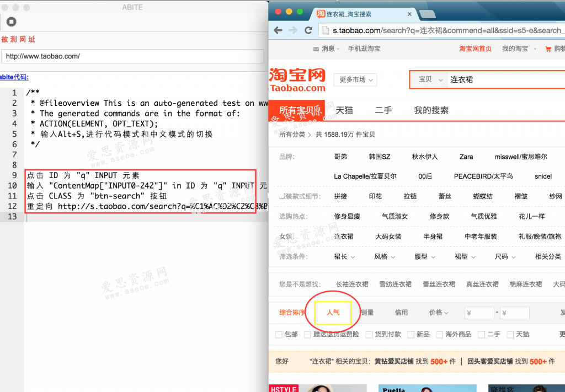Viewport: 565px width, 392px height.
Task: Click the 淘宝网首页 homepage link
Action: [475, 49]
